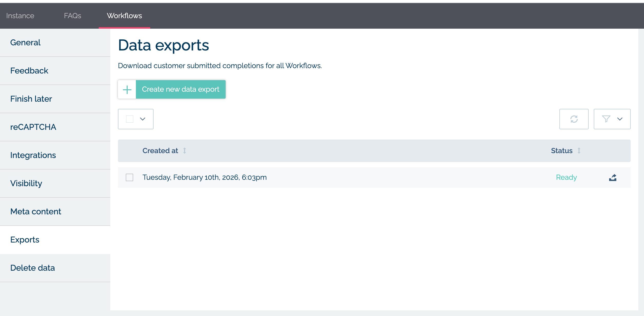The height and width of the screenshot is (316, 644).
Task: Check the checkbox beside February 10th export
Action: [x=129, y=177]
